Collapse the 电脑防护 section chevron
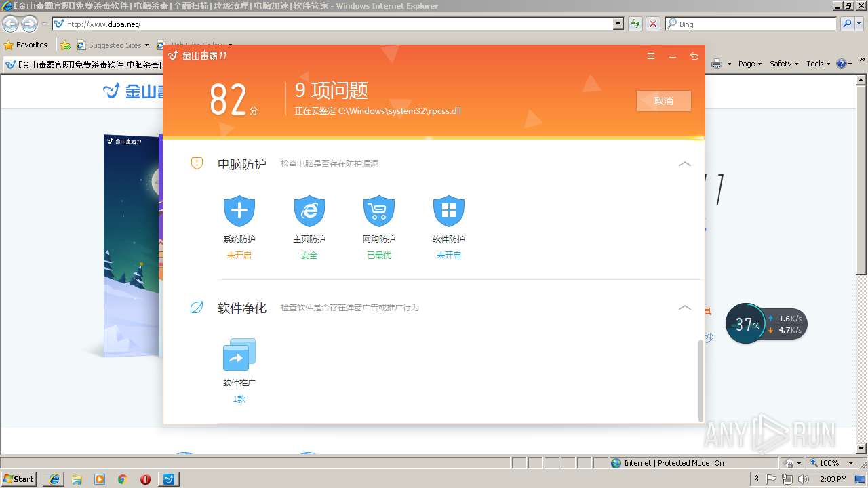Screen dimensions: 868x488 coord(685,164)
